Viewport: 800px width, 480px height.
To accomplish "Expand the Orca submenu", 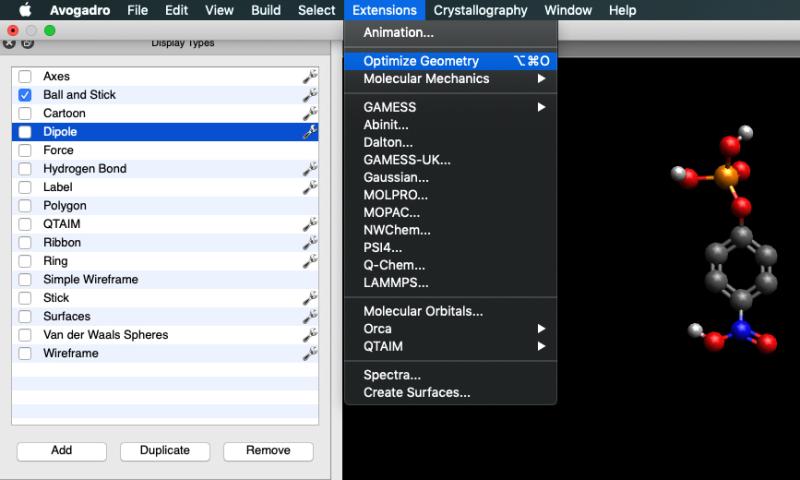I will pos(451,329).
